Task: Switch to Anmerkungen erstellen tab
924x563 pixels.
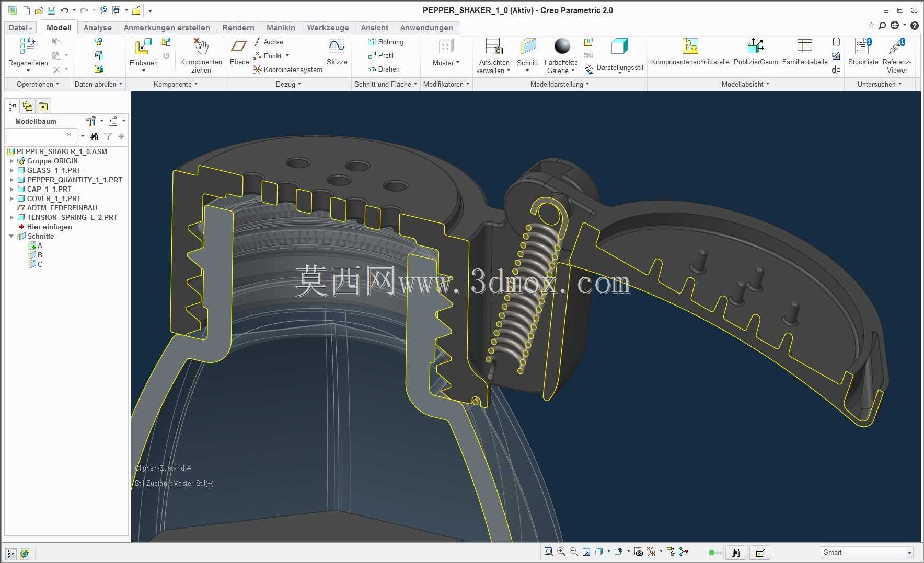Action: click(x=167, y=28)
